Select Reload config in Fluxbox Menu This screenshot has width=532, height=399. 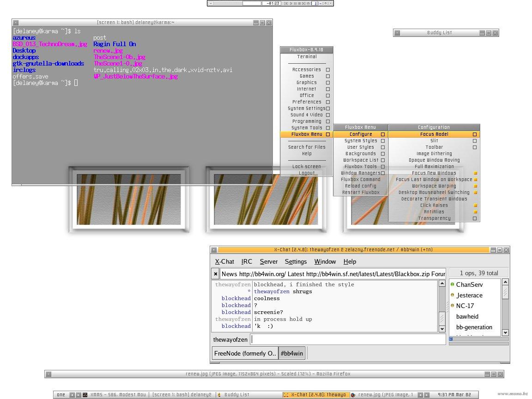361,186
